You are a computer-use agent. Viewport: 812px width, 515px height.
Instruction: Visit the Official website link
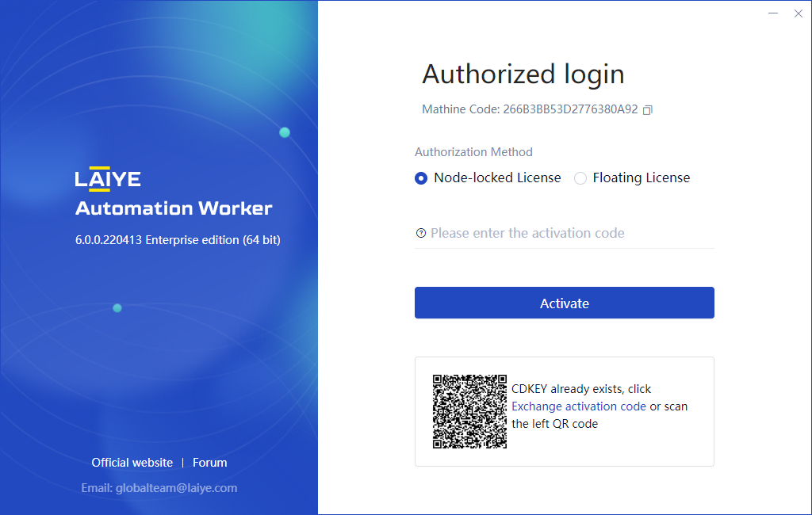132,463
